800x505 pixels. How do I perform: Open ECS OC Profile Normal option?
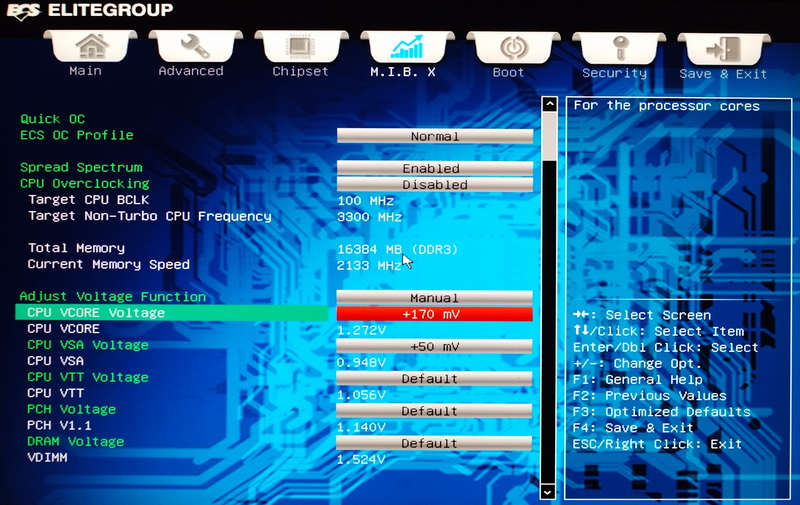pyautogui.click(x=435, y=136)
